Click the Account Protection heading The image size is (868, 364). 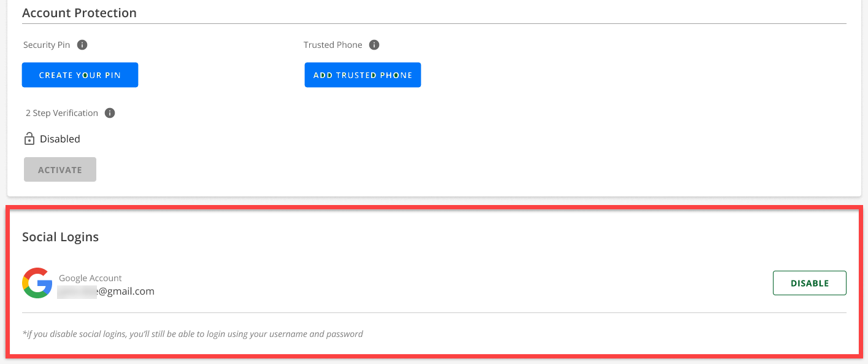pyautogui.click(x=79, y=12)
